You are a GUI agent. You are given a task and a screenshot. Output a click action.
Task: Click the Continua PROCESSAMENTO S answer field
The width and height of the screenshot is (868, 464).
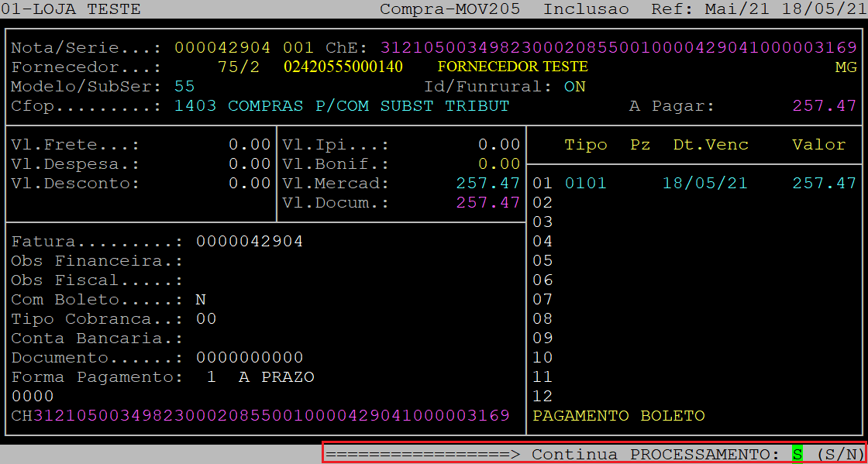click(797, 454)
